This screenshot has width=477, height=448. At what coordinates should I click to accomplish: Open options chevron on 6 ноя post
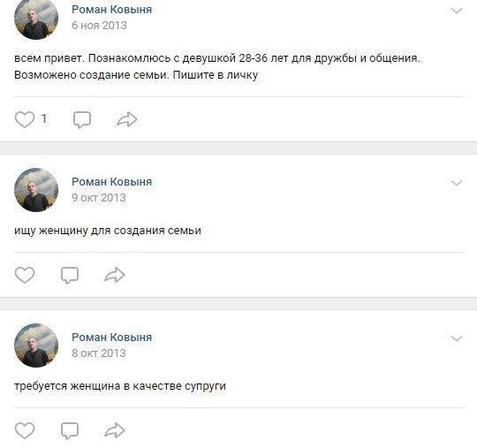tap(457, 11)
